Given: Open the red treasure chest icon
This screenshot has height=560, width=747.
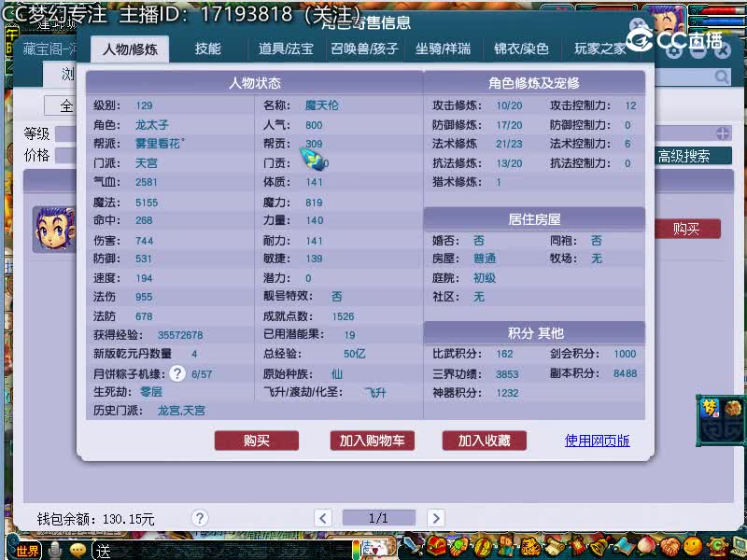Looking at the screenshot, I should point(436,545).
